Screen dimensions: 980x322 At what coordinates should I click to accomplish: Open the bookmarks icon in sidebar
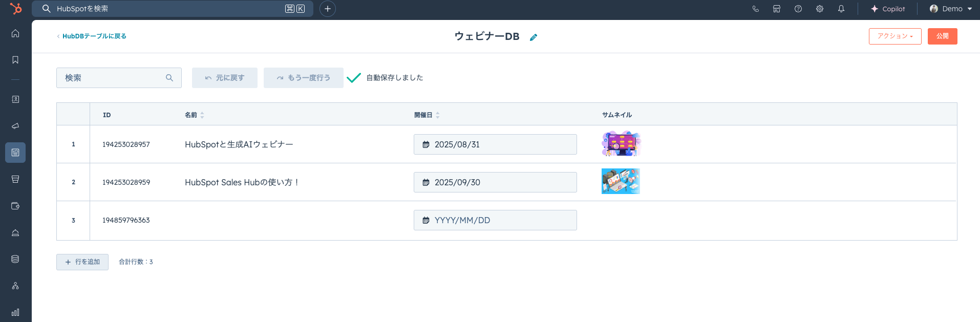pyautogui.click(x=15, y=60)
